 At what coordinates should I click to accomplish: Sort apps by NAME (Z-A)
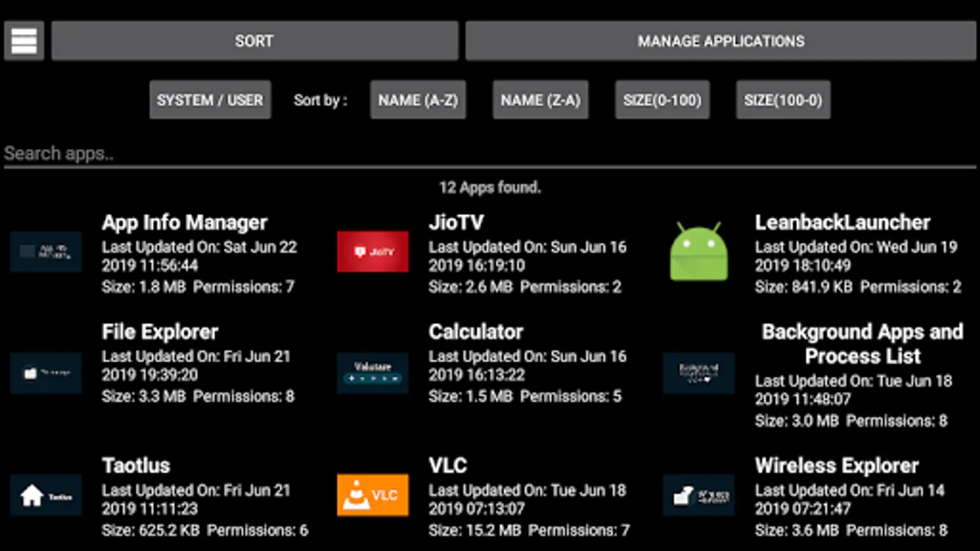[540, 100]
